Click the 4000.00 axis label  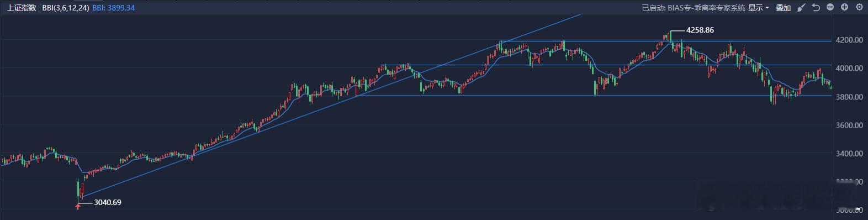pos(850,69)
